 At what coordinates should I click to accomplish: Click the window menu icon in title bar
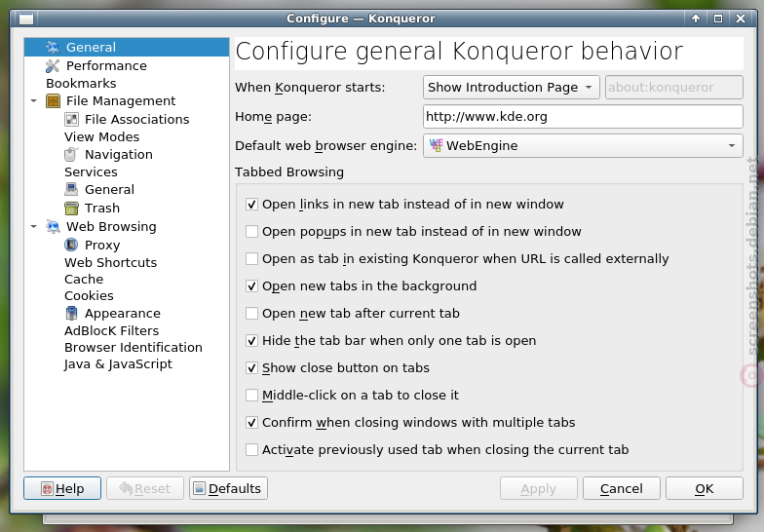(x=25, y=19)
